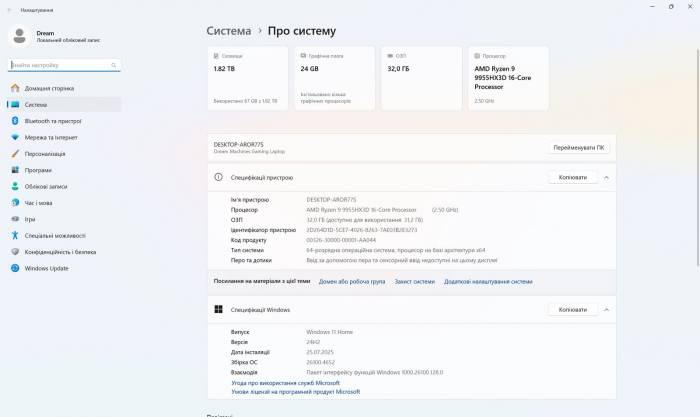
Task: Select Конфіденційність і безпека item
Action: [64, 252]
